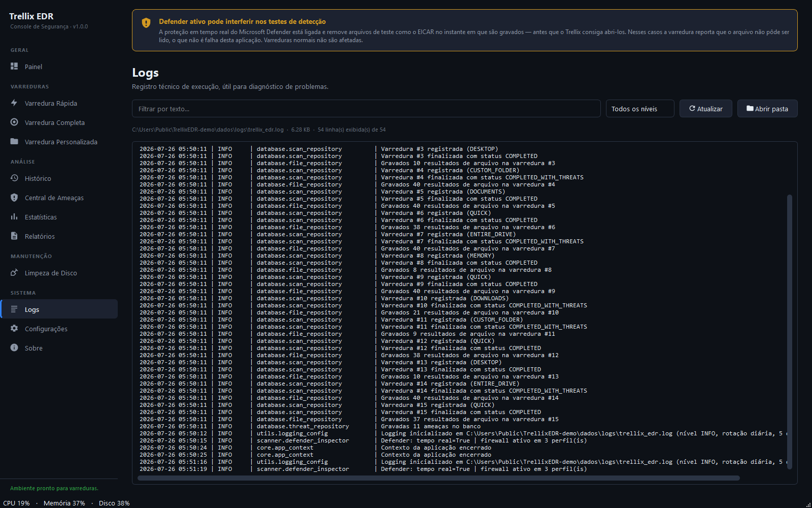This screenshot has height=508, width=812.
Task: Click 'Gravados 21 resultados de arquivo' log line
Action: [x=470, y=312]
